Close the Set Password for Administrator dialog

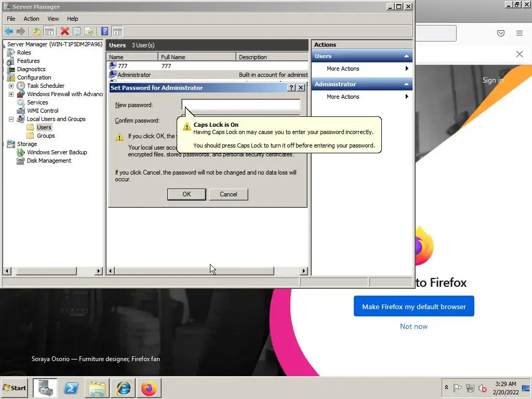pos(301,87)
